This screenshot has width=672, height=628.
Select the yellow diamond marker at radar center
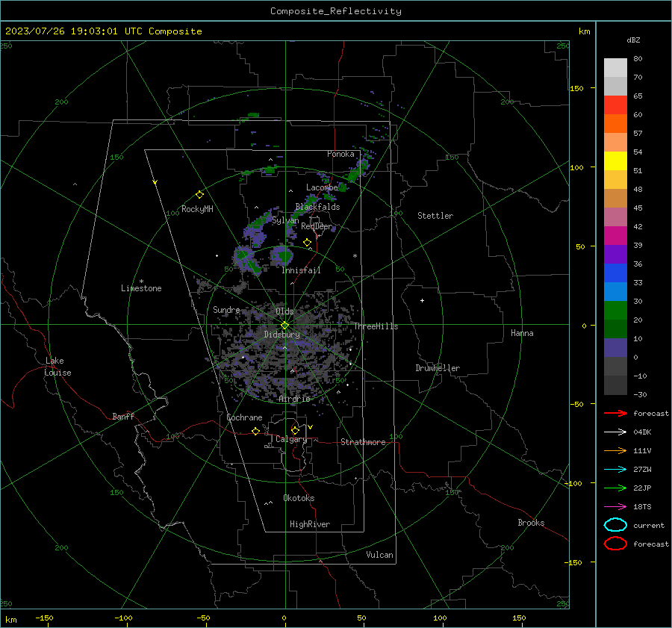click(284, 326)
